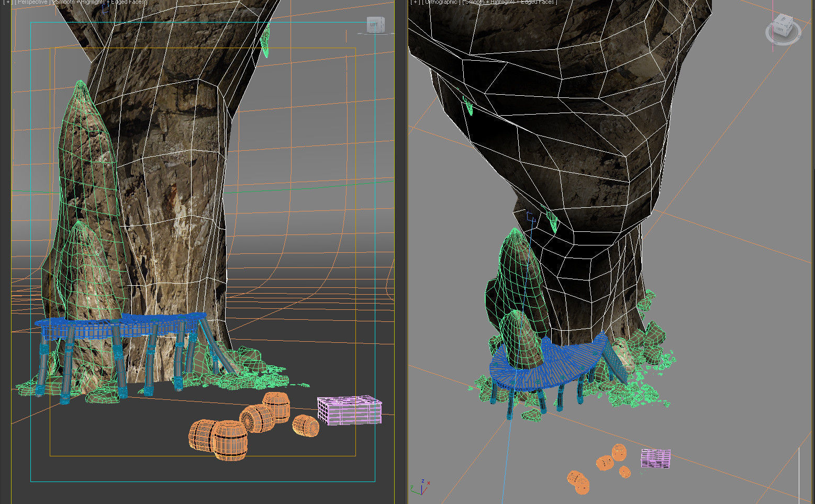Select the blue curved platform in Orthographic viewport

550,366
